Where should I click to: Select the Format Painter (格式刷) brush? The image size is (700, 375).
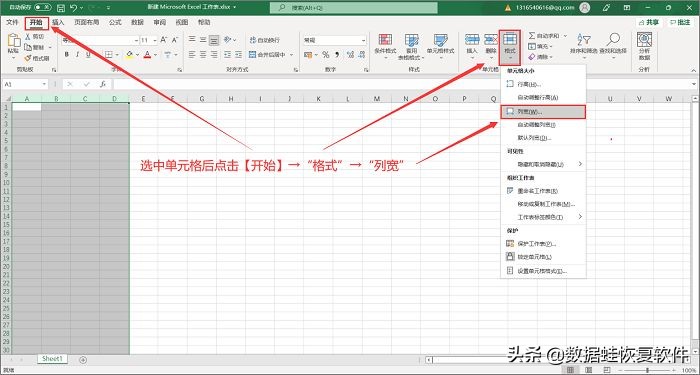(x=28, y=58)
